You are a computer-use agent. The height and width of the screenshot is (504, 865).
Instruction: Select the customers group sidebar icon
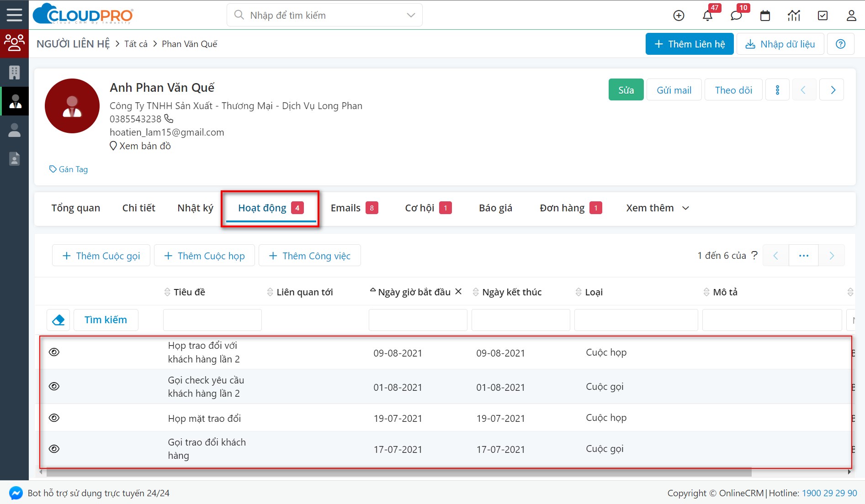[14, 43]
